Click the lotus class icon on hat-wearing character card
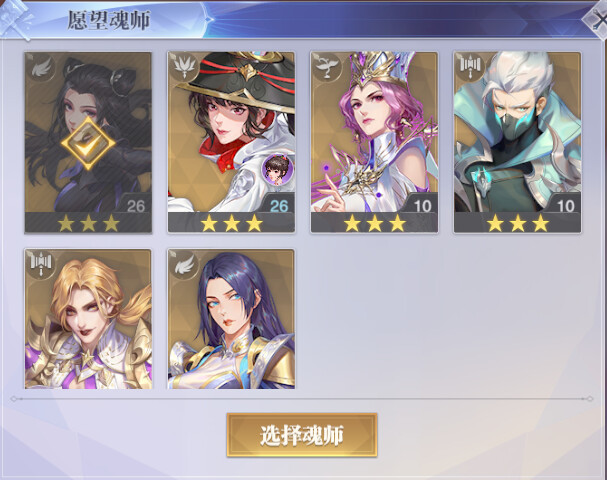 point(184,68)
